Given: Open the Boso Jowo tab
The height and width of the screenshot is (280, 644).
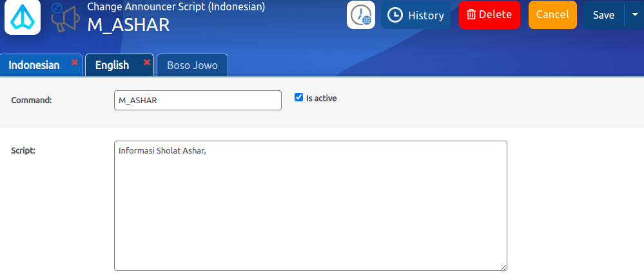Looking at the screenshot, I should tap(192, 65).
